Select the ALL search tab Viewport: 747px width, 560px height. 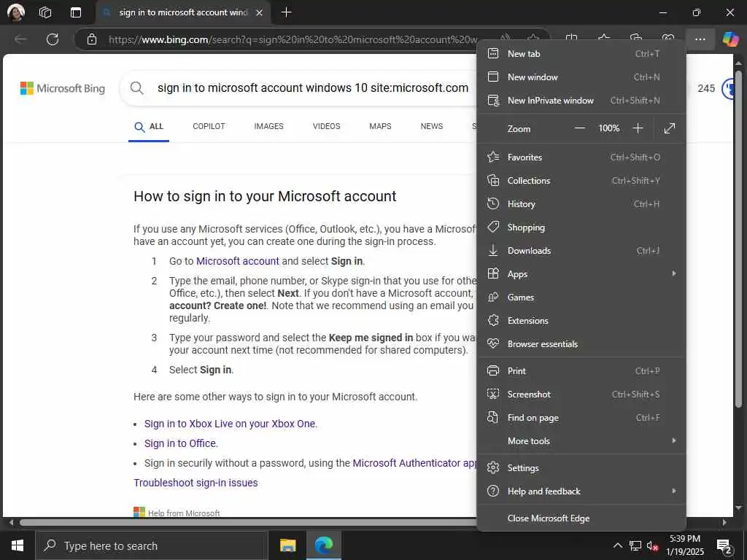click(x=149, y=126)
